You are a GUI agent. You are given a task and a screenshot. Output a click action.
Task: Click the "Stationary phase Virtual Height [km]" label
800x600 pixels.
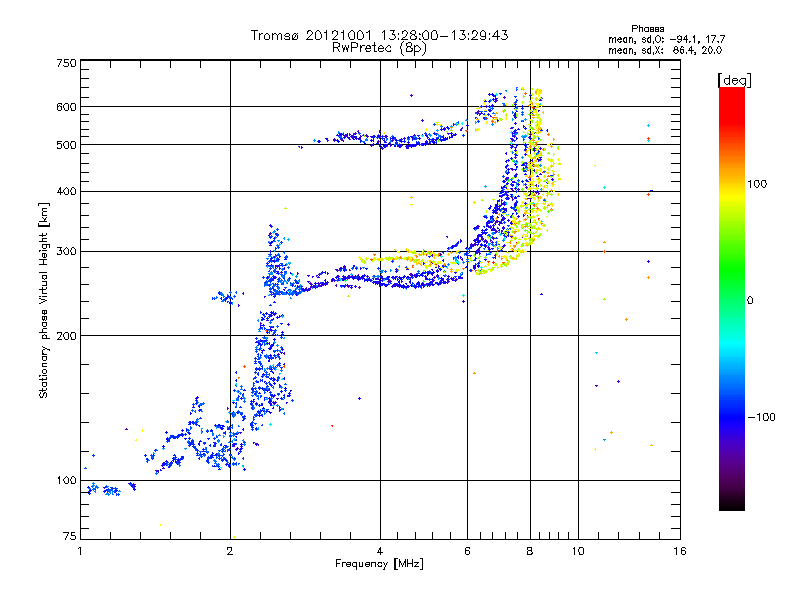pos(43,301)
